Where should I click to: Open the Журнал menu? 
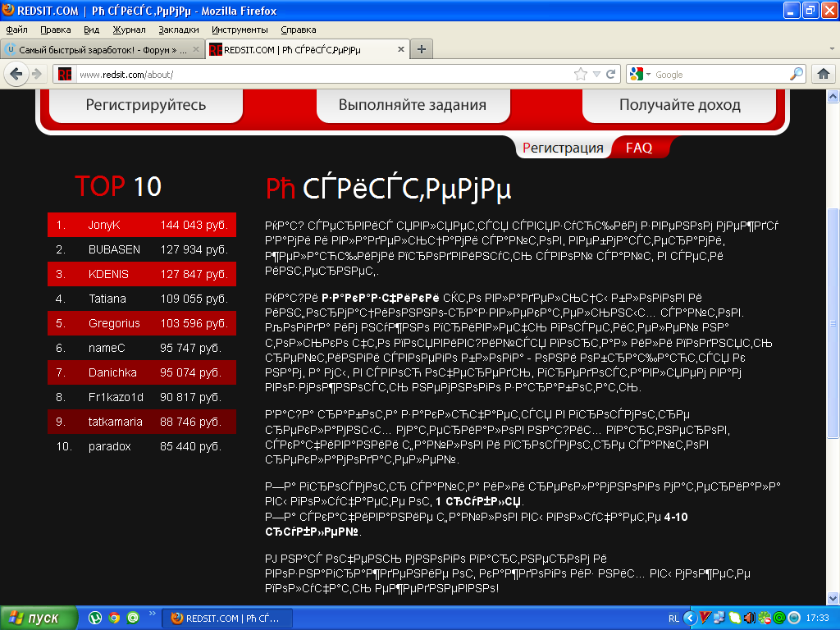coord(129,30)
